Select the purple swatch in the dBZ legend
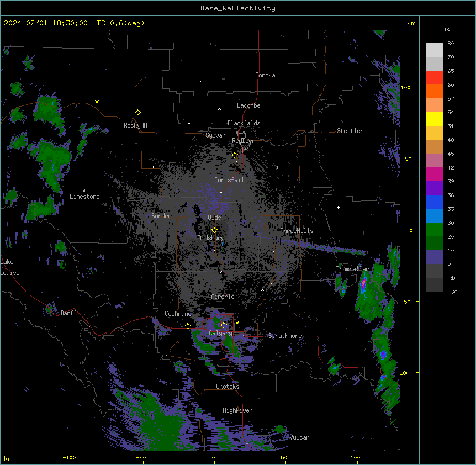 [434, 188]
